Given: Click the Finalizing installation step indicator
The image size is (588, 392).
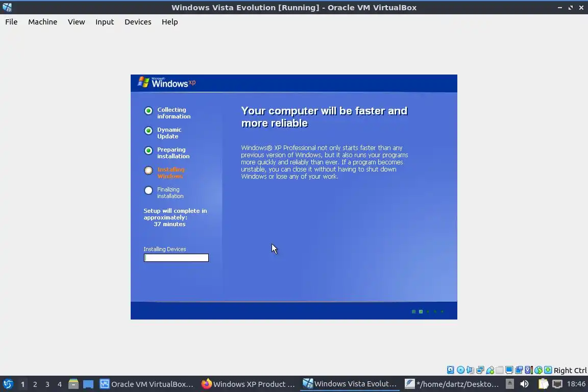Looking at the screenshot, I should click(149, 190).
